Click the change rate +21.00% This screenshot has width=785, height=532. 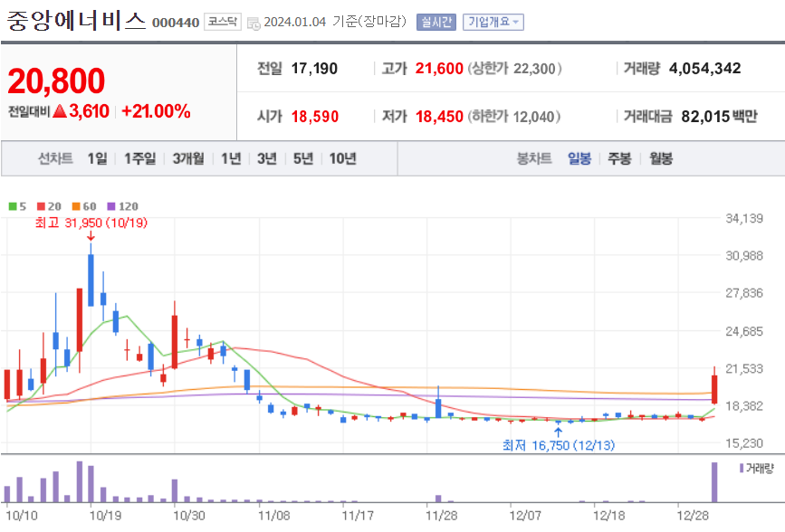[x=156, y=111]
